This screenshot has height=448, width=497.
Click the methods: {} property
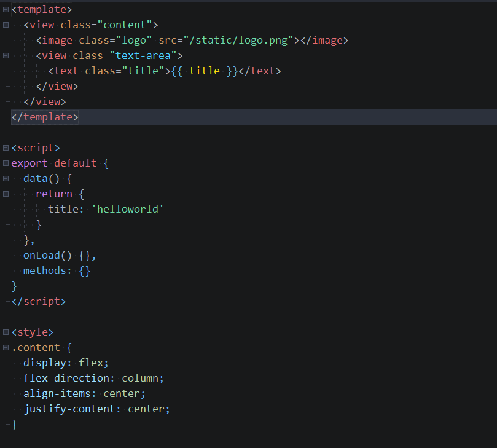tap(57, 271)
